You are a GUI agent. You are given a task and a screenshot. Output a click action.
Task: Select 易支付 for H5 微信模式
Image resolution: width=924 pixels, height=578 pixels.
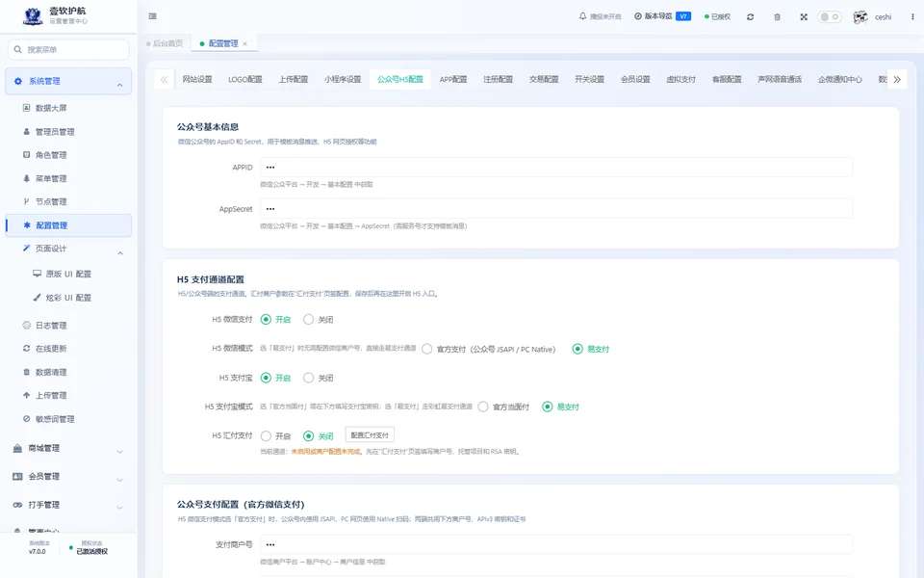click(577, 349)
